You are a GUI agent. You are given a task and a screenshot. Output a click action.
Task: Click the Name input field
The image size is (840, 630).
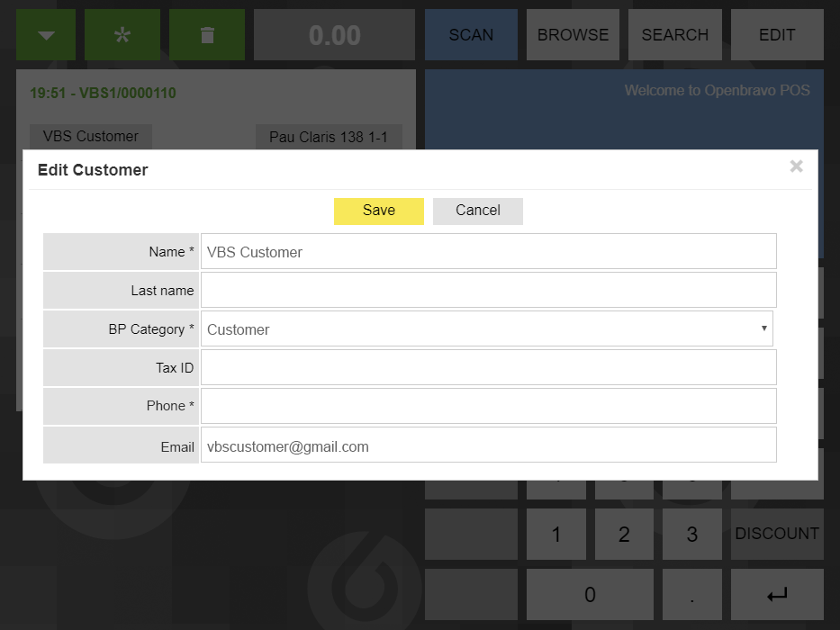pos(489,251)
